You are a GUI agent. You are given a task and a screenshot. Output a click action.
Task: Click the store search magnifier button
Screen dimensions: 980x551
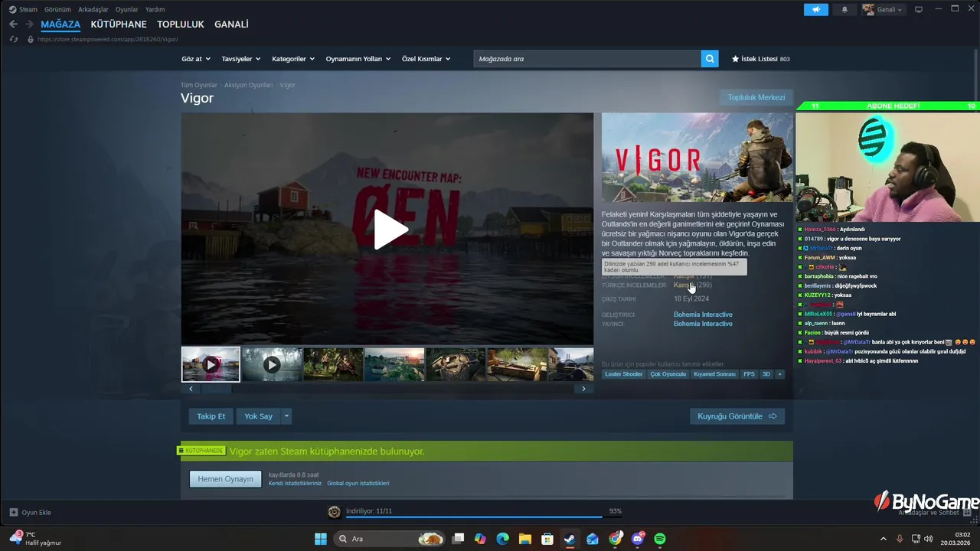click(x=710, y=59)
